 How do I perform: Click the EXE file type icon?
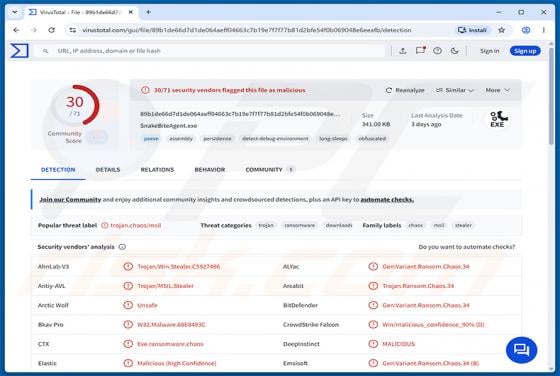click(499, 119)
